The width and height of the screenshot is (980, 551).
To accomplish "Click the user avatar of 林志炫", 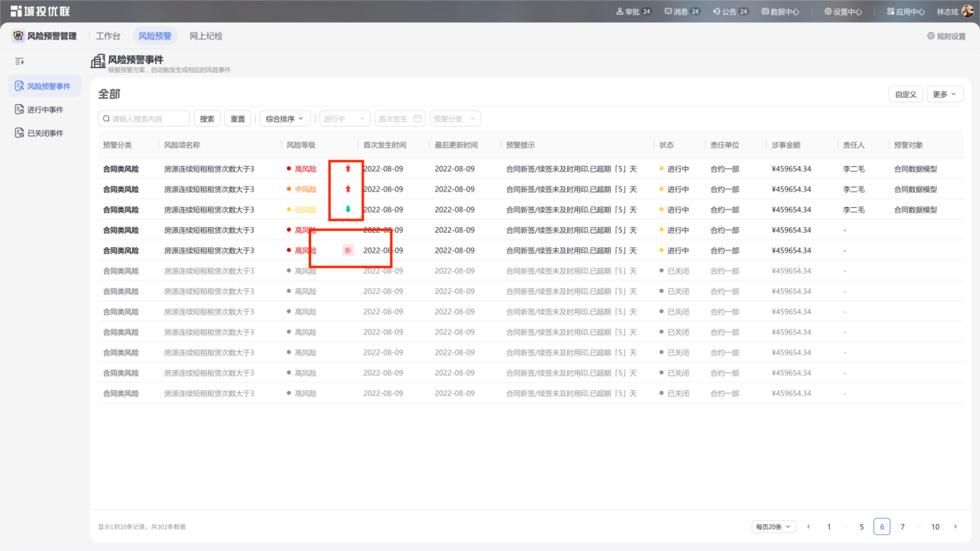I will pos(968,12).
